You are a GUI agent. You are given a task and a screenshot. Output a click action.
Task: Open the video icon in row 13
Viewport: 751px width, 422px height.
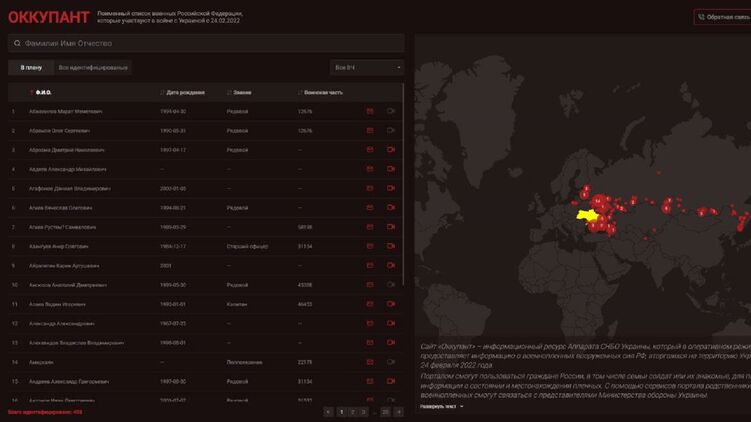point(391,342)
